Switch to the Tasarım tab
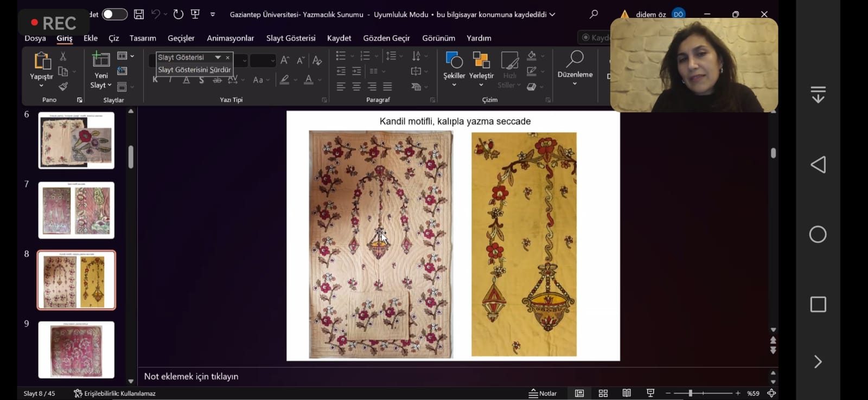 pyautogui.click(x=143, y=38)
